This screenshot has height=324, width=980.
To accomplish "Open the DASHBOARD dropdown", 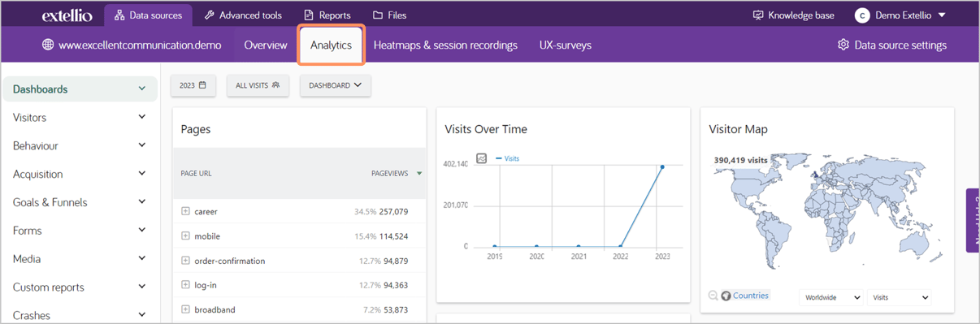I will tap(336, 85).
